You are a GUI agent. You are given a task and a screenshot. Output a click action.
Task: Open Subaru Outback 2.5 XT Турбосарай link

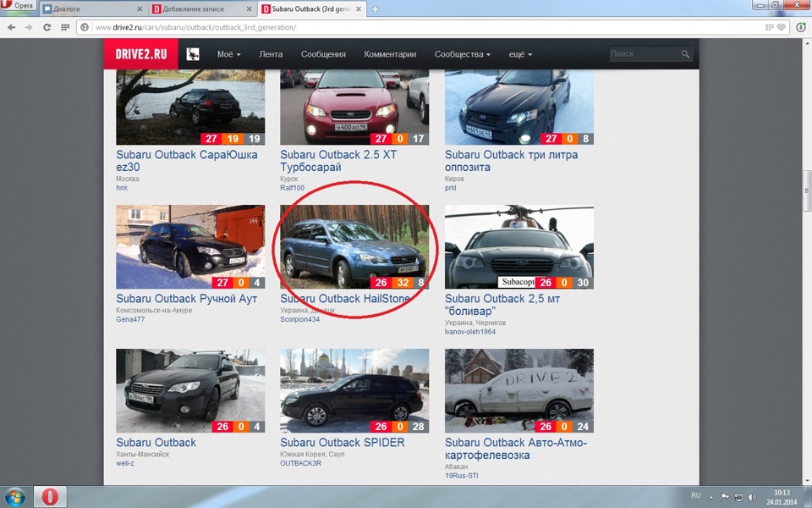338,161
